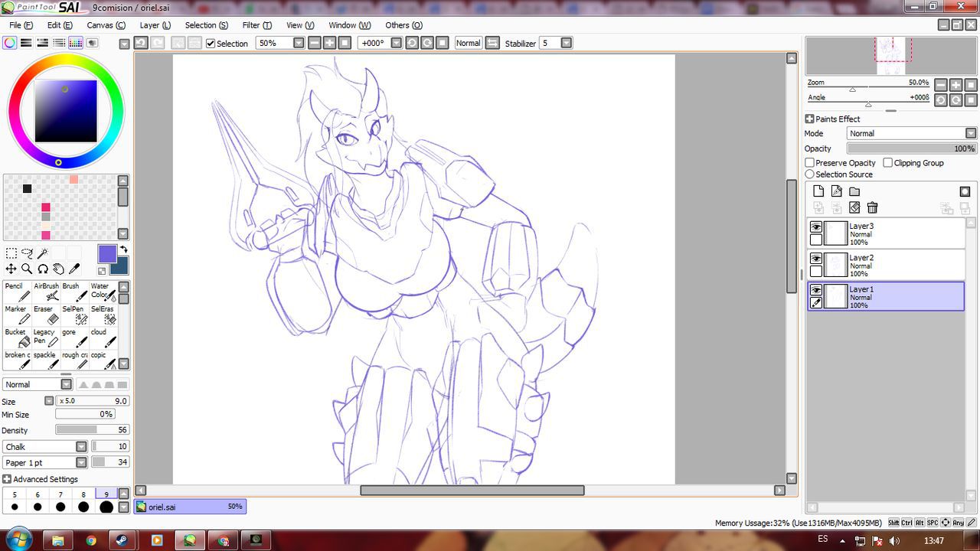Open the 50% zoom dropdown in toolbar
Viewport: 980px width, 551px height.
tap(299, 43)
